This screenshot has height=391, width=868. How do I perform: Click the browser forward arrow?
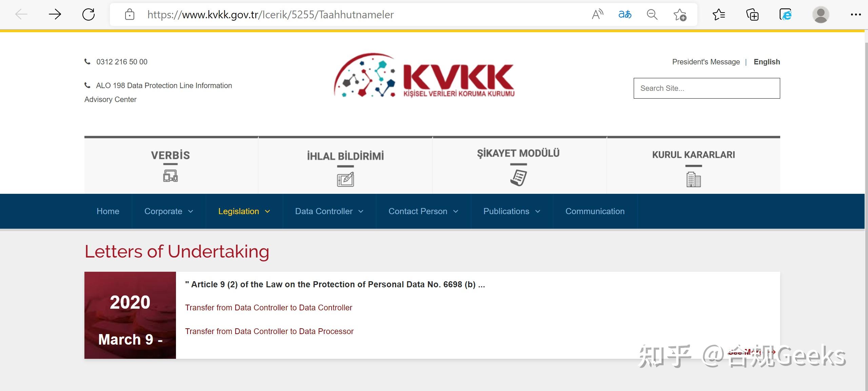(x=55, y=15)
